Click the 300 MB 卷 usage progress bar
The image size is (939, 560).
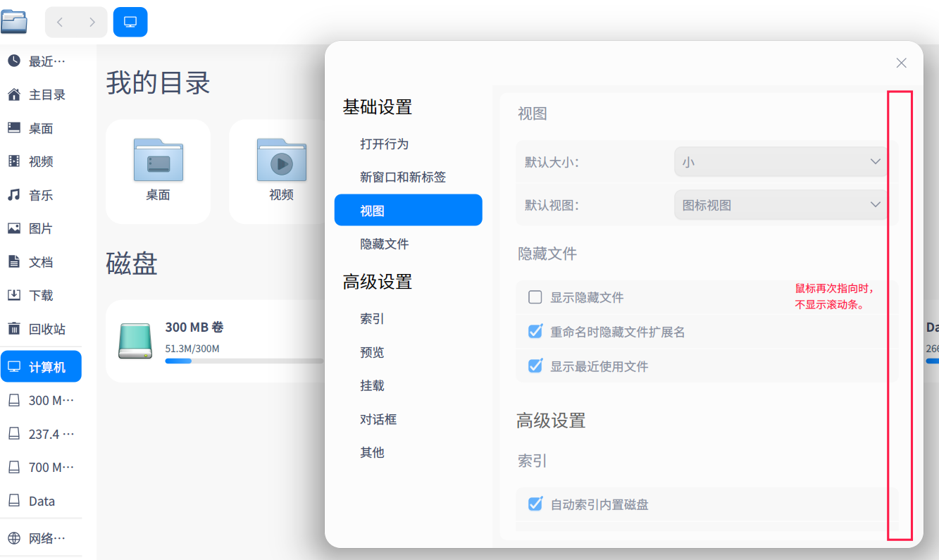(x=244, y=361)
